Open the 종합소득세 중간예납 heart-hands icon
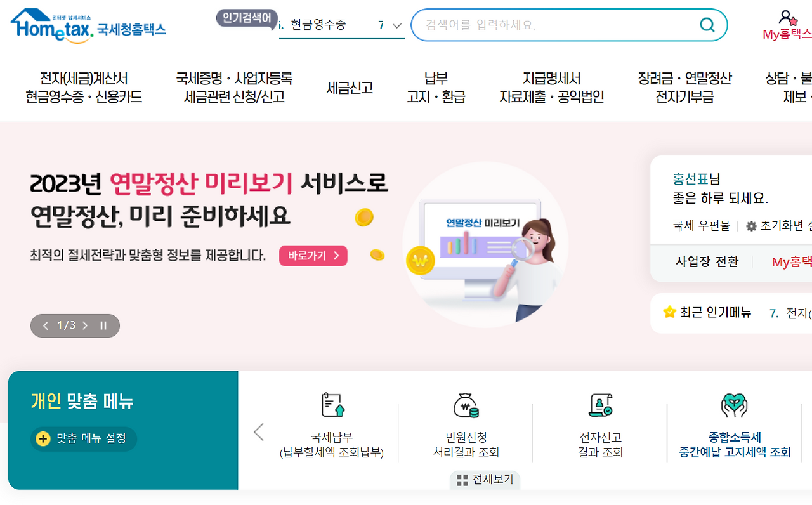This screenshot has height=505, width=812. (x=735, y=405)
